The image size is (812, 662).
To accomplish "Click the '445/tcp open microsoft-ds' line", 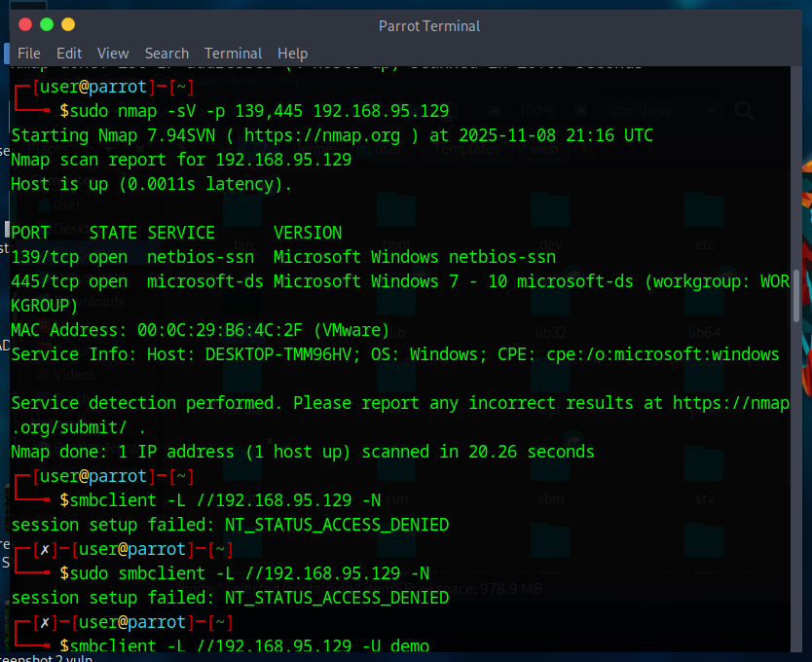I will (x=400, y=293).
